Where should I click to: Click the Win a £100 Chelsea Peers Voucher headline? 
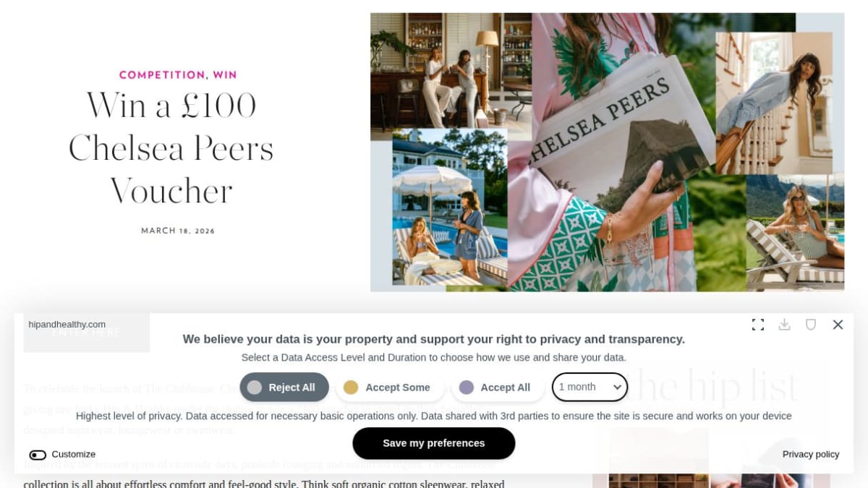pyautogui.click(x=171, y=147)
